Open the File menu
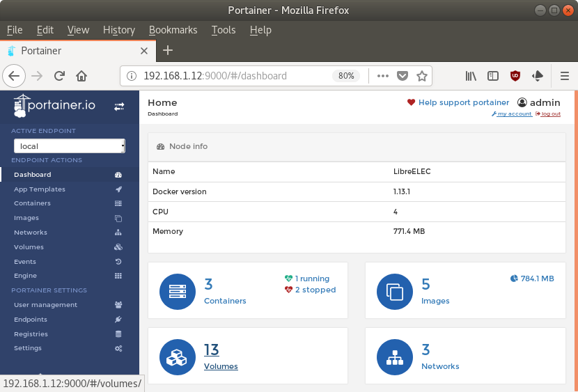578x392 pixels. (x=15, y=30)
